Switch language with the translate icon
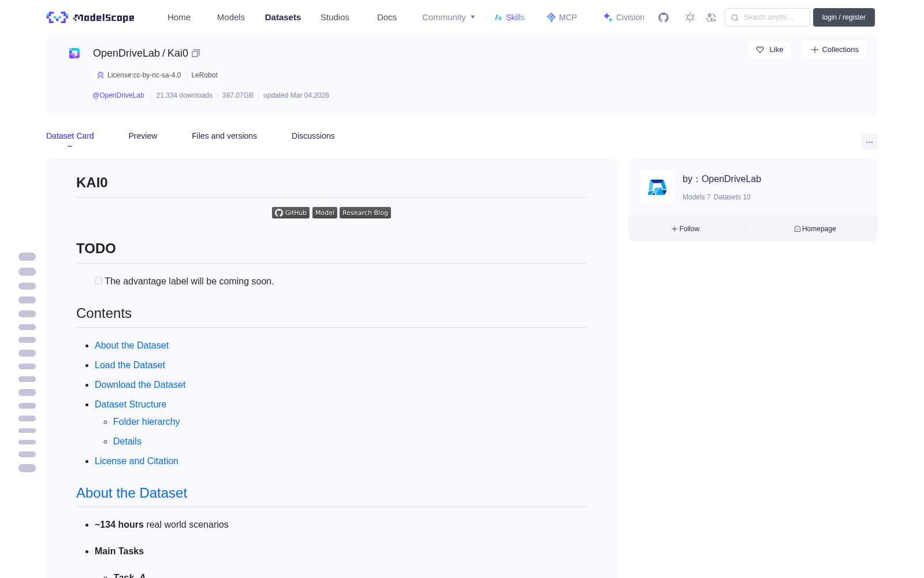The height and width of the screenshot is (578, 924). point(711,17)
